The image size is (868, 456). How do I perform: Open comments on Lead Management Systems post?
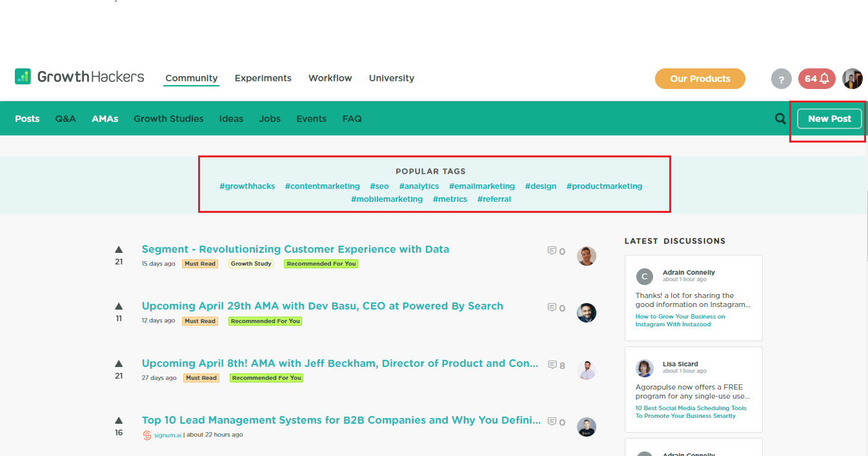(x=556, y=422)
